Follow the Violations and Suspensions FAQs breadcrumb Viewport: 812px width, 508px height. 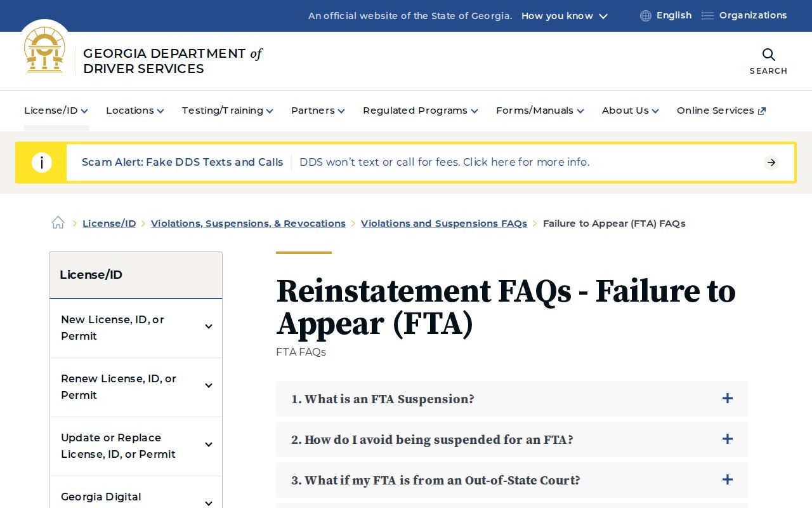point(444,224)
